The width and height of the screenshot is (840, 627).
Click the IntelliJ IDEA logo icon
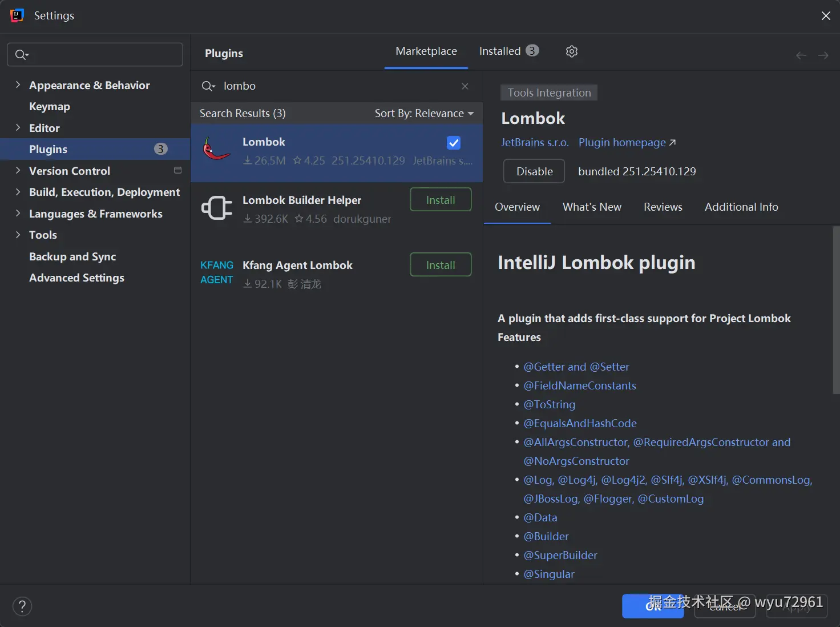point(17,15)
